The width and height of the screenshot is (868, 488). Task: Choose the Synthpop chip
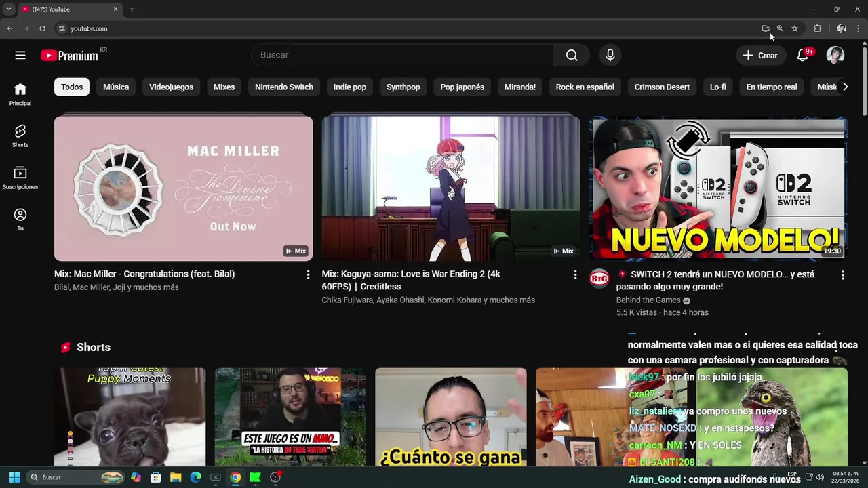coord(403,87)
